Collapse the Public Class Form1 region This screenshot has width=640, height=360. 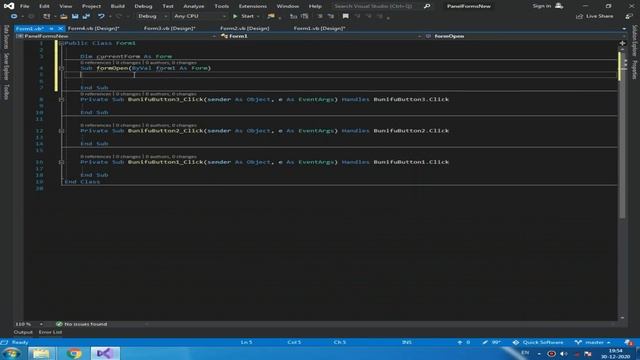click(x=61, y=43)
